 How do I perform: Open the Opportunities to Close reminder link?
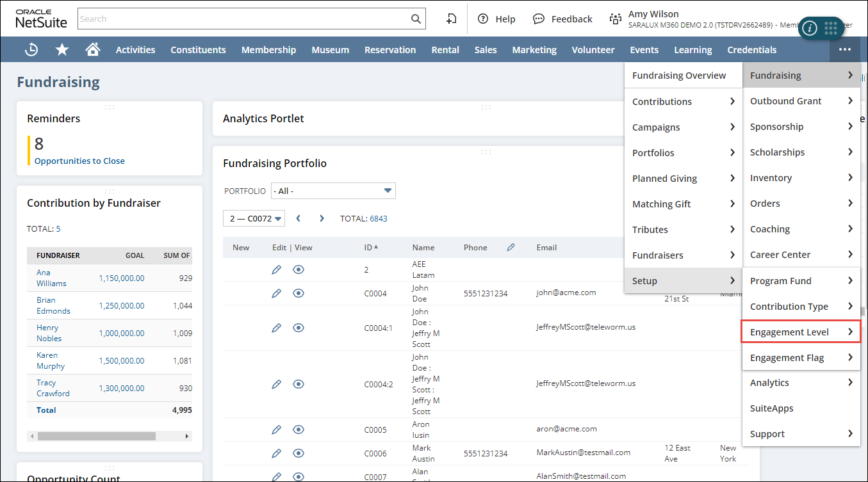pos(79,161)
